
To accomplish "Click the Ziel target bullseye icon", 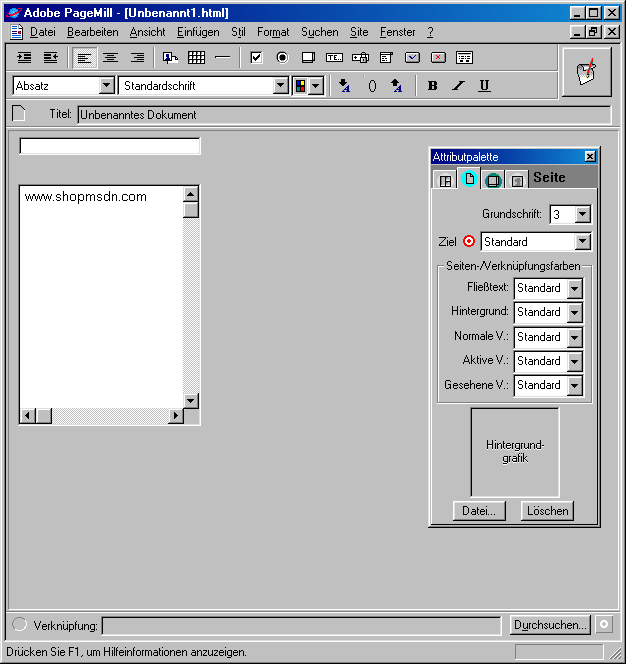I will coord(469,242).
